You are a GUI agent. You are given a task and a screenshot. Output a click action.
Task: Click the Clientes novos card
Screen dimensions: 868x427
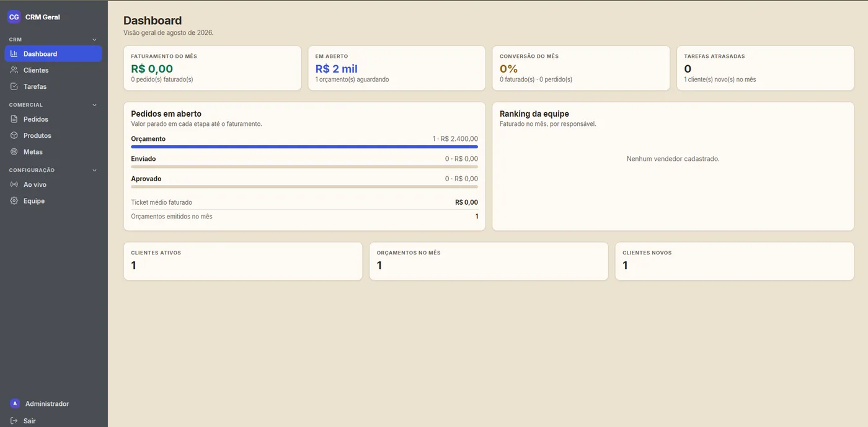[734, 261]
